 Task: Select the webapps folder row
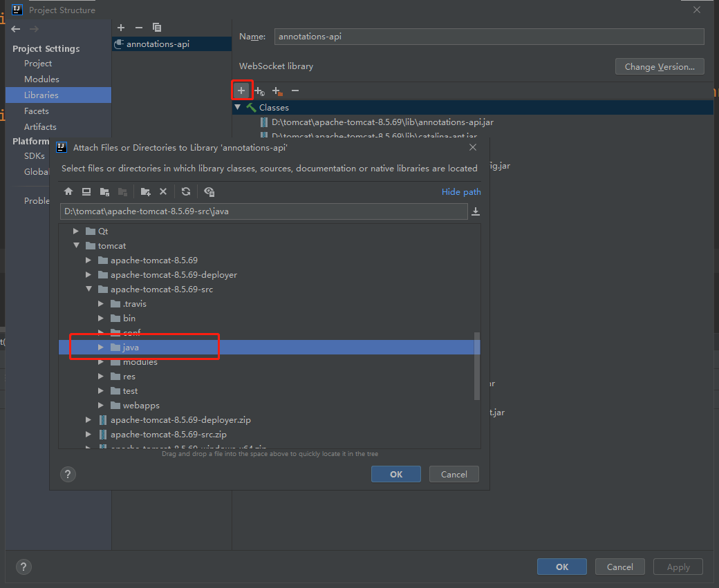tap(270, 405)
